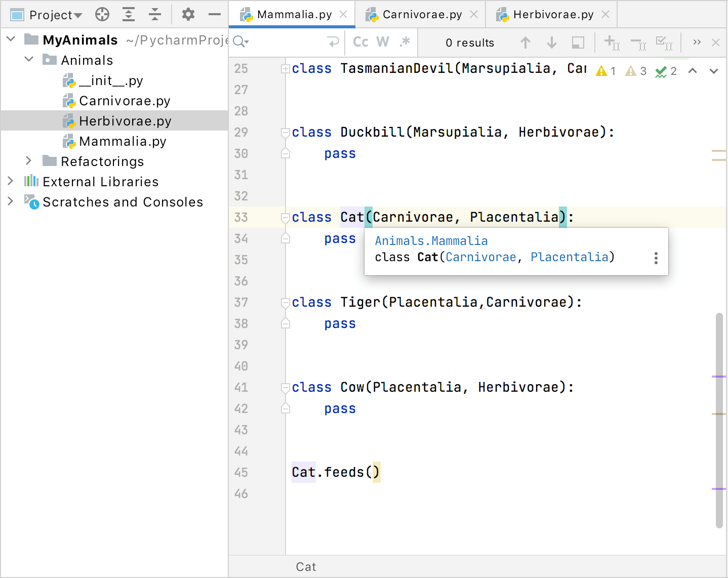Click the Collapse All icon in Project panel
This screenshot has height=578, width=728.
155,15
